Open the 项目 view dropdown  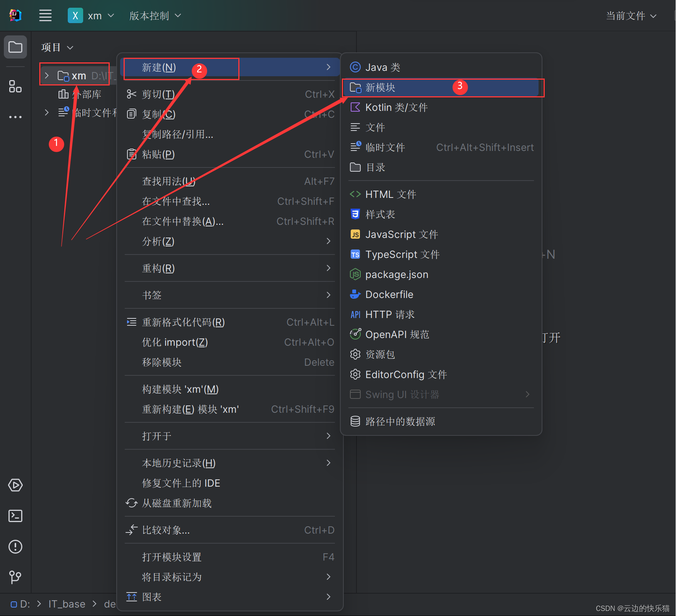57,47
